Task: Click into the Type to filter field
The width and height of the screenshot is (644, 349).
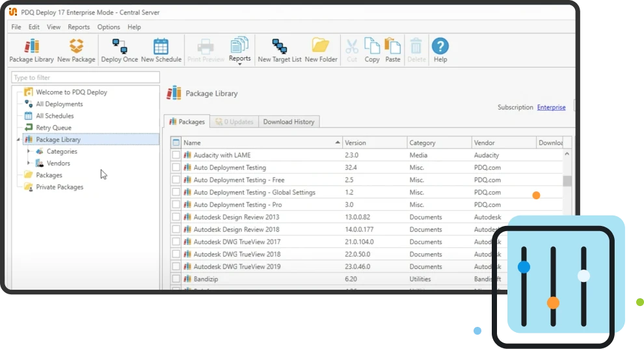Action: click(85, 77)
